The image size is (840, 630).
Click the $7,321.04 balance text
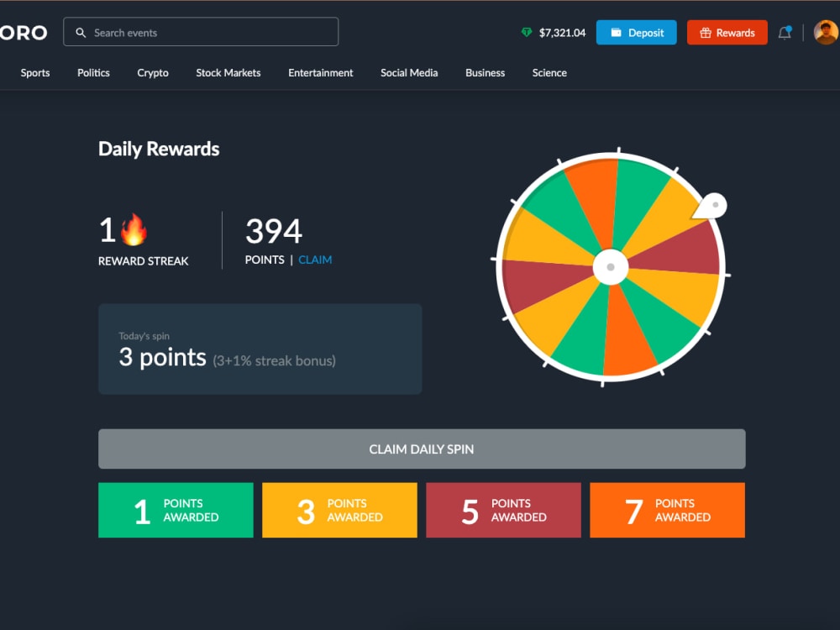[562, 33]
